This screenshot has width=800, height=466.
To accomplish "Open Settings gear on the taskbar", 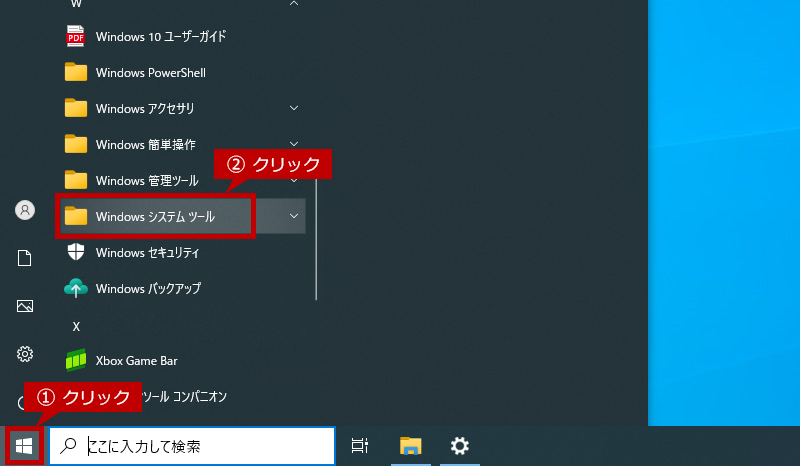I will (459, 446).
